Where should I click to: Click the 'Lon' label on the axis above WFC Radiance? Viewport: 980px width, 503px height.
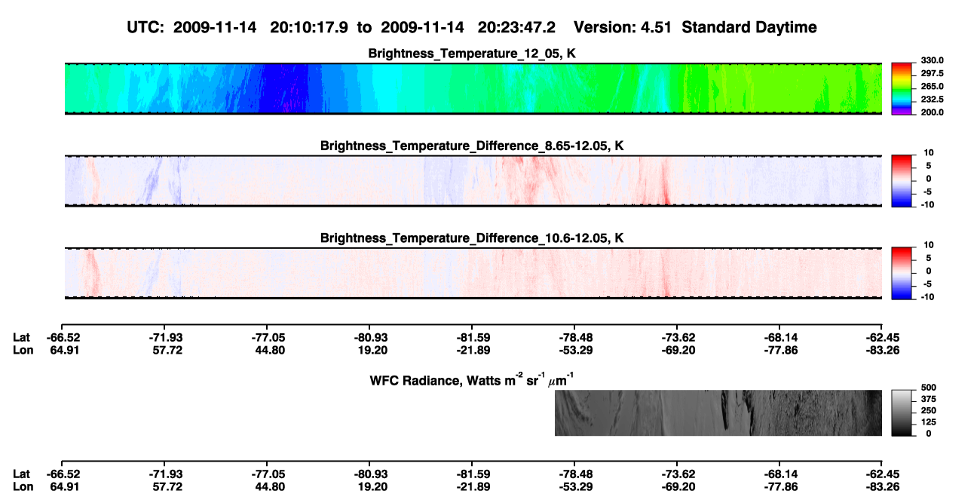coord(22,349)
